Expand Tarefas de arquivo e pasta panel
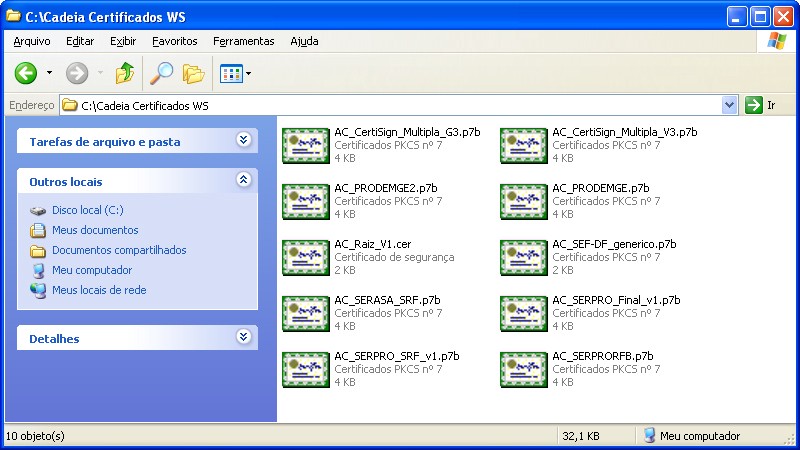The width and height of the screenshot is (800, 450). (x=243, y=140)
